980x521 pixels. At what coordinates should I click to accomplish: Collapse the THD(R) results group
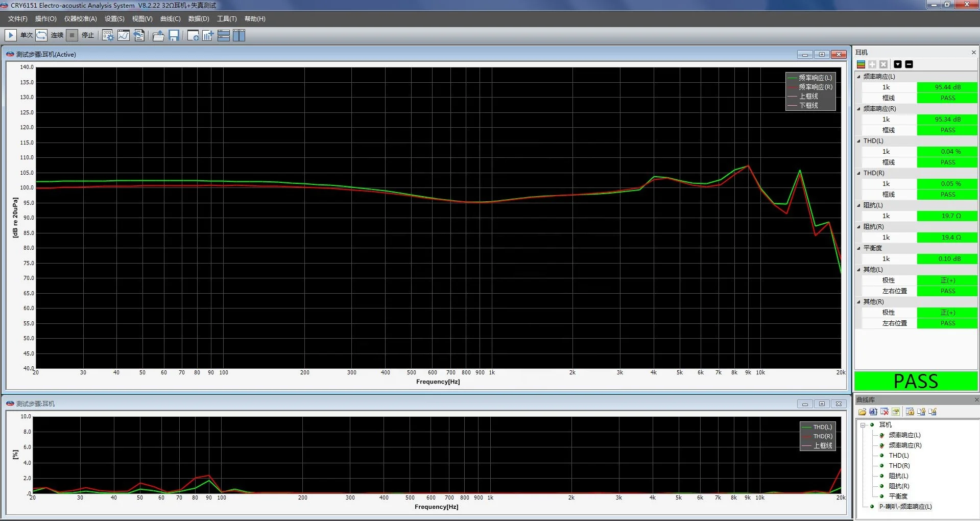[x=858, y=173]
